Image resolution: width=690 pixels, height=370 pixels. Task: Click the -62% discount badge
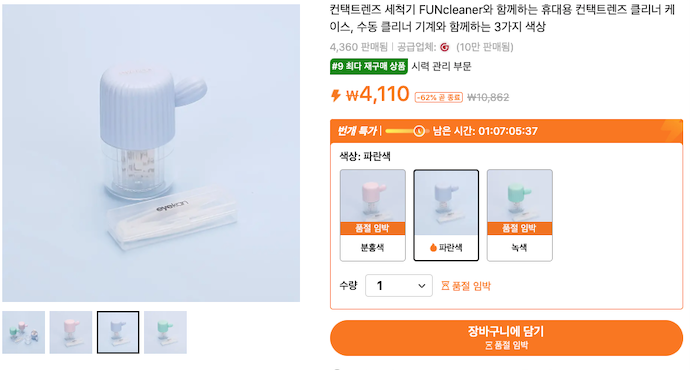tap(439, 97)
